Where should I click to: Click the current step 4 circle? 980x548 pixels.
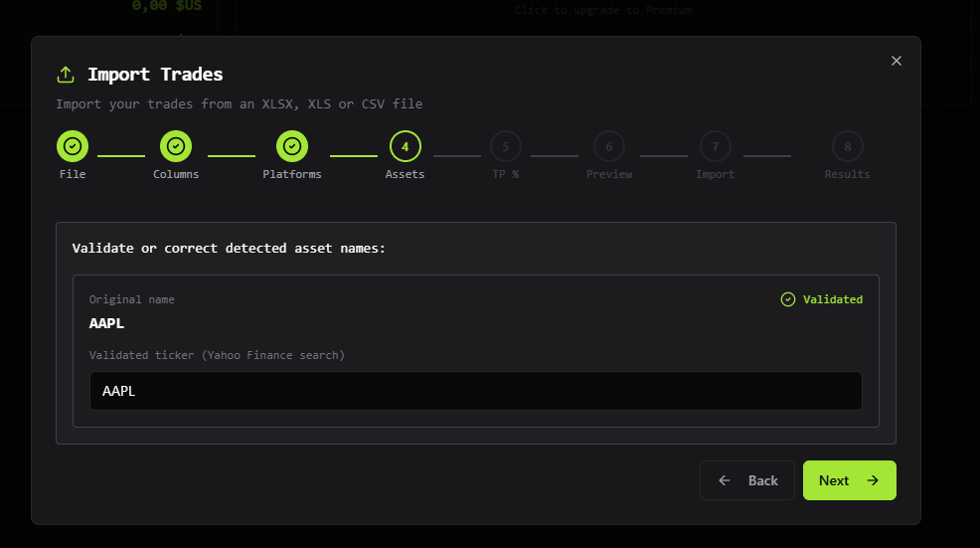tap(405, 146)
